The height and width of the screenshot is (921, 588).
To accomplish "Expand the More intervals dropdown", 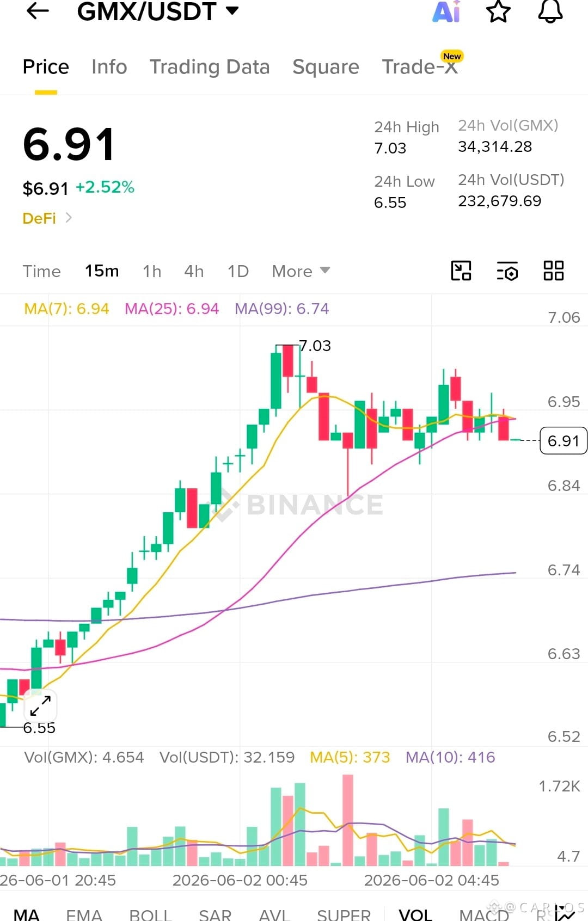I will click(301, 271).
